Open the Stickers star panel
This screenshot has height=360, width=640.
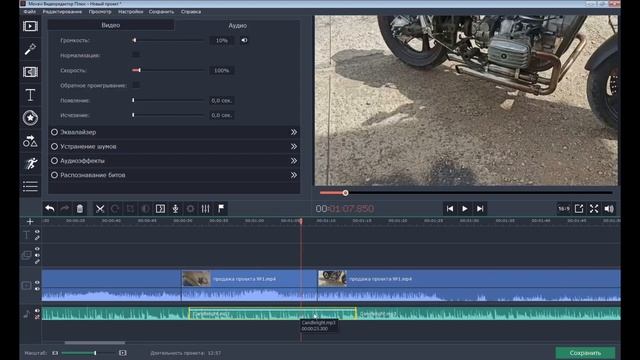click(x=30, y=118)
